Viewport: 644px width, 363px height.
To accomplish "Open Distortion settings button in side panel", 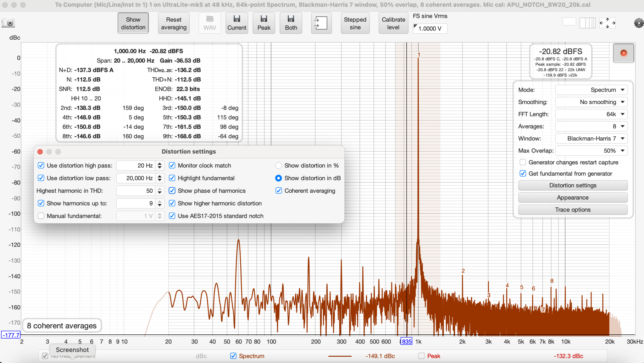I will pyautogui.click(x=573, y=185).
